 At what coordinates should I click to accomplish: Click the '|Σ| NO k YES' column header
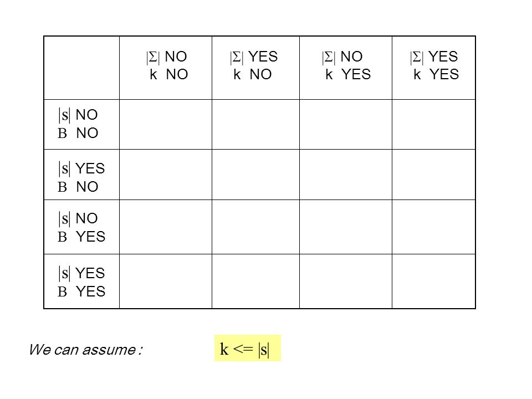tap(346, 68)
